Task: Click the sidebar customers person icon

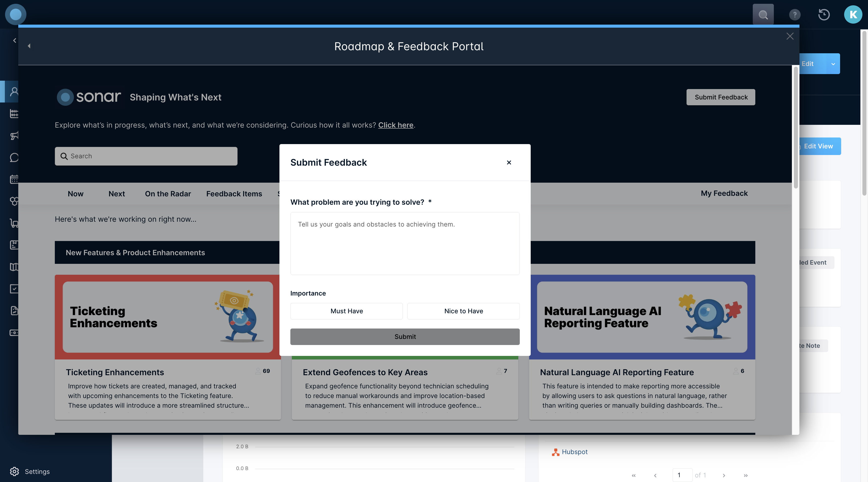Action: click(14, 91)
